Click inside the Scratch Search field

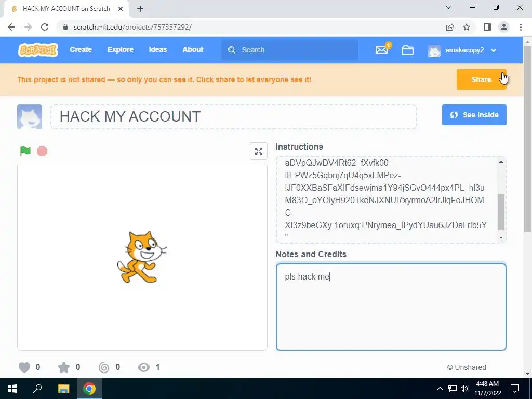click(x=290, y=50)
